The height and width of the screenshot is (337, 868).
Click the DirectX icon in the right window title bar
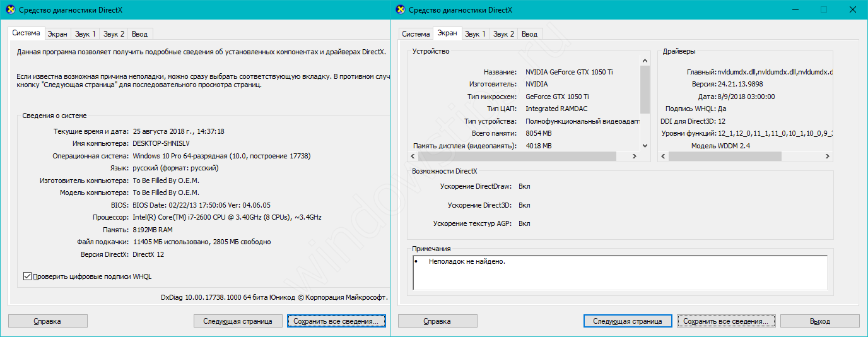pos(400,10)
